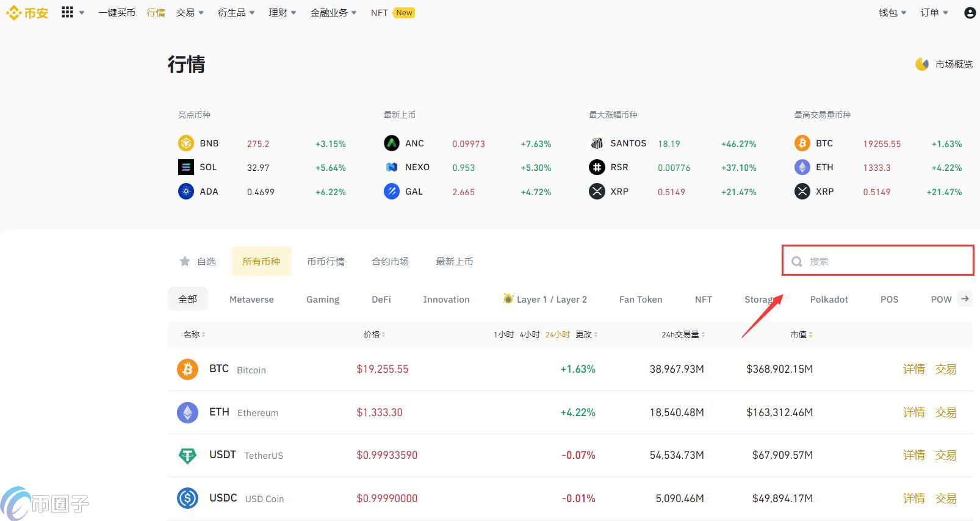Sort table by 名称 column
The height and width of the screenshot is (521, 980).
(x=194, y=334)
